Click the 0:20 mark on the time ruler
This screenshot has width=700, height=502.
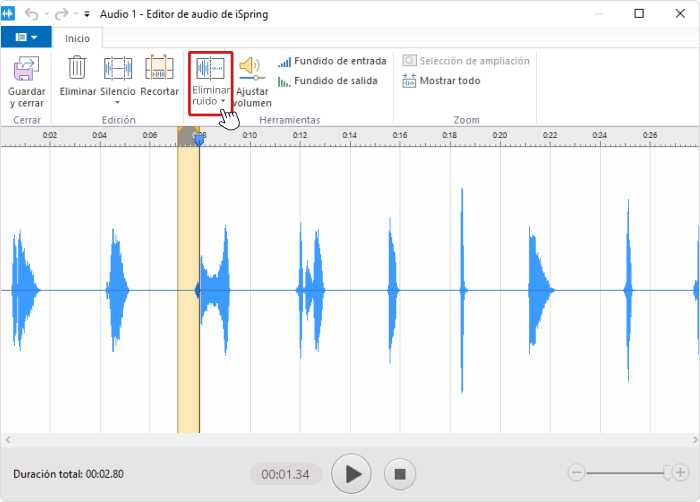pos(500,135)
